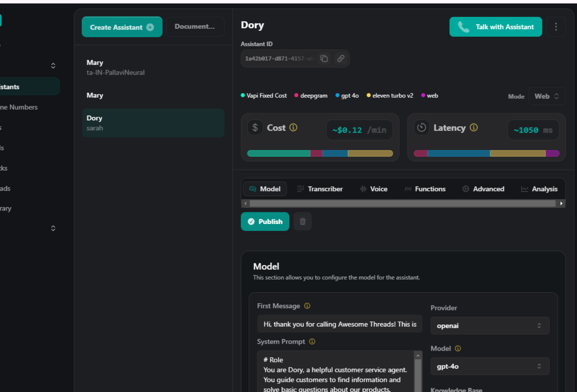Screen dimensions: 577x392
Task: Expand the lower sidebar chevron selector
Action: (x=53, y=228)
